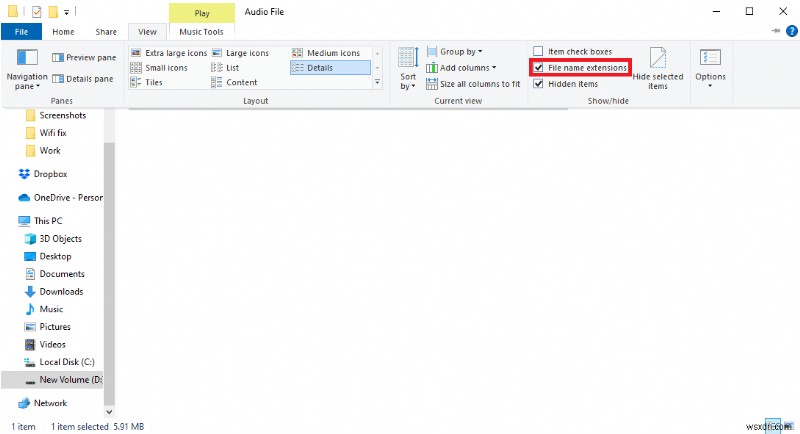Switch layout to Large icons
The width and height of the screenshot is (800, 434).
pyautogui.click(x=240, y=53)
